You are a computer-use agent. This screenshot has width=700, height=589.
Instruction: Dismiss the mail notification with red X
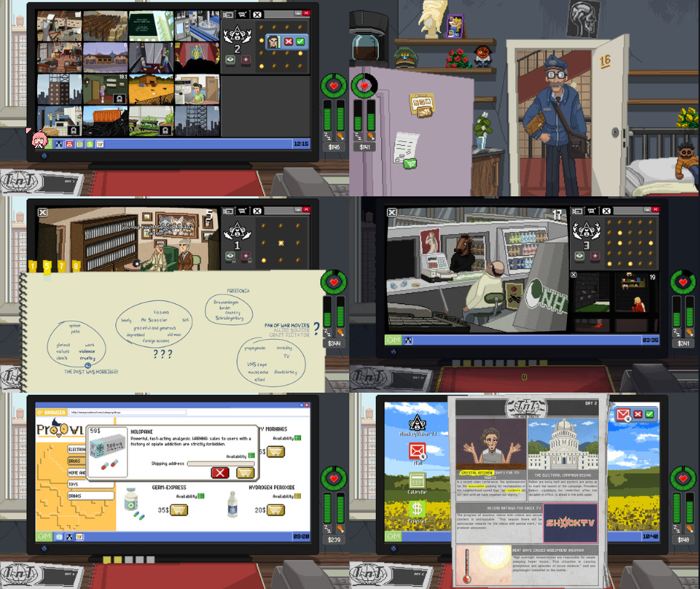(x=638, y=414)
